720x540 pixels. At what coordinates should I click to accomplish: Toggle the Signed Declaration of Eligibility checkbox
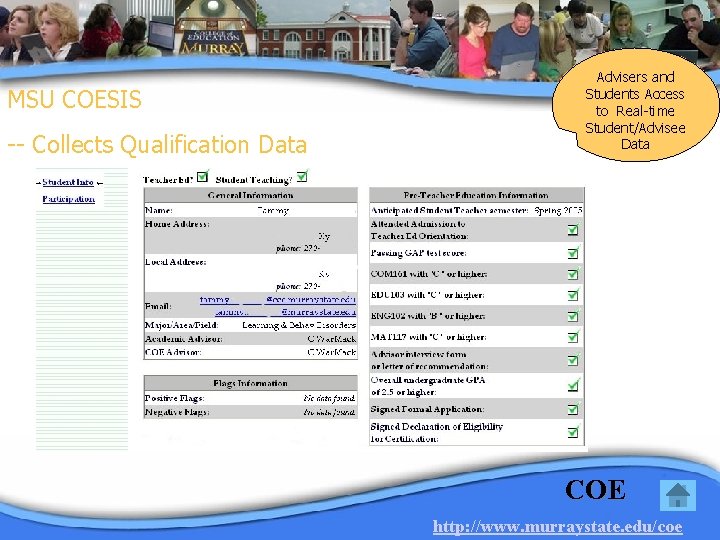coord(573,432)
